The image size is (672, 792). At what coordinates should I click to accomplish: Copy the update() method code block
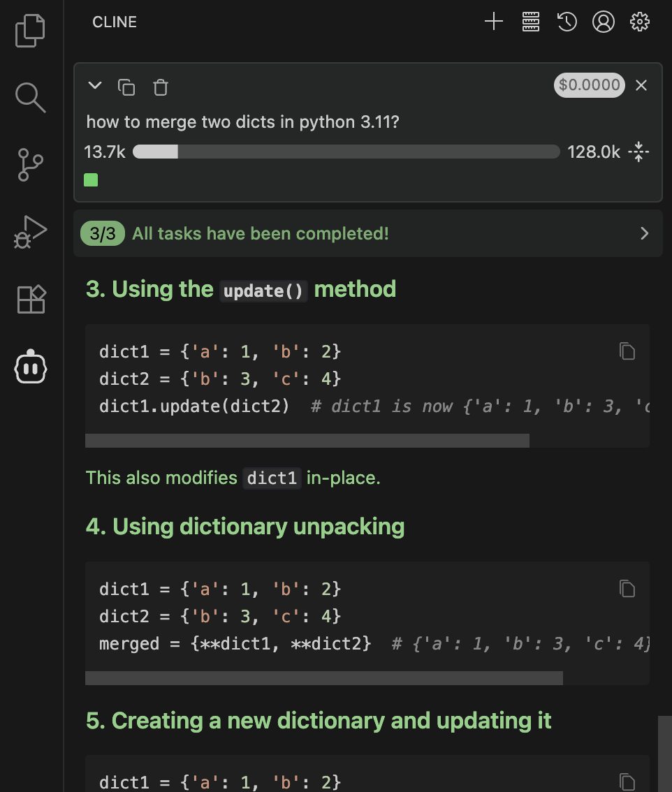[x=627, y=351]
